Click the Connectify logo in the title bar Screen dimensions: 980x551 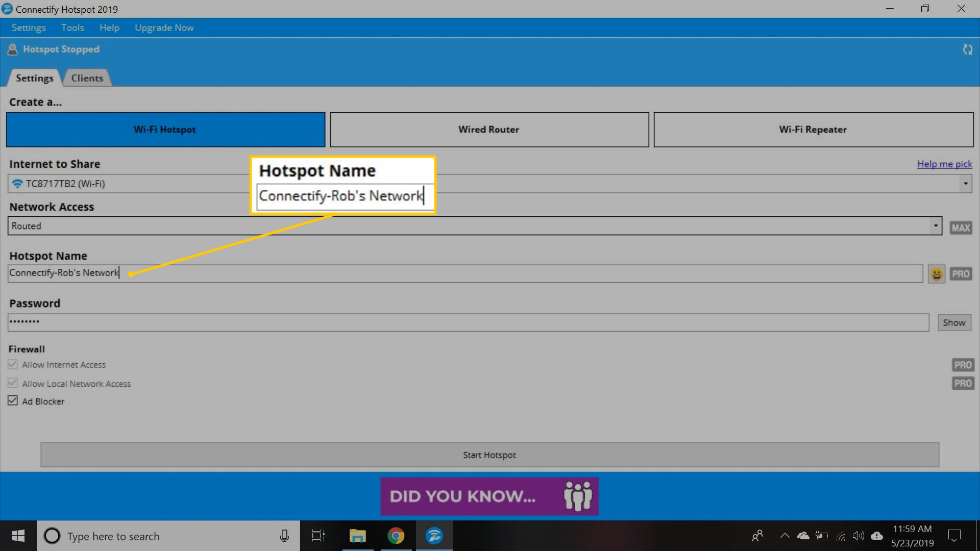pos(7,9)
